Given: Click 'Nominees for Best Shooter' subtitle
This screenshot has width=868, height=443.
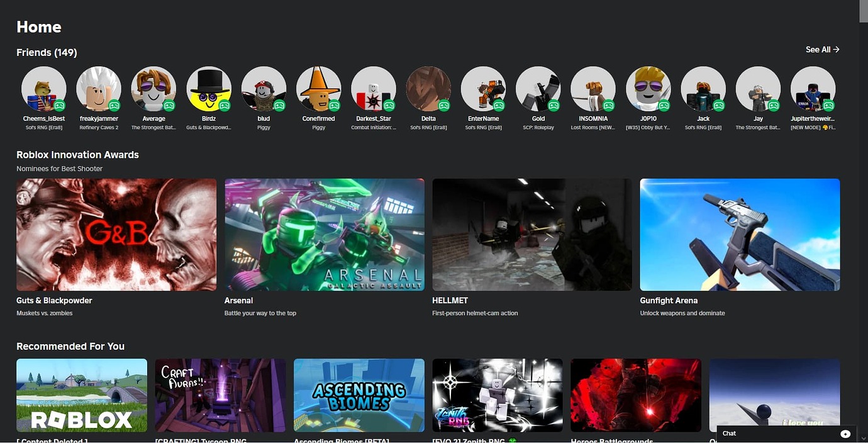Looking at the screenshot, I should tap(60, 169).
